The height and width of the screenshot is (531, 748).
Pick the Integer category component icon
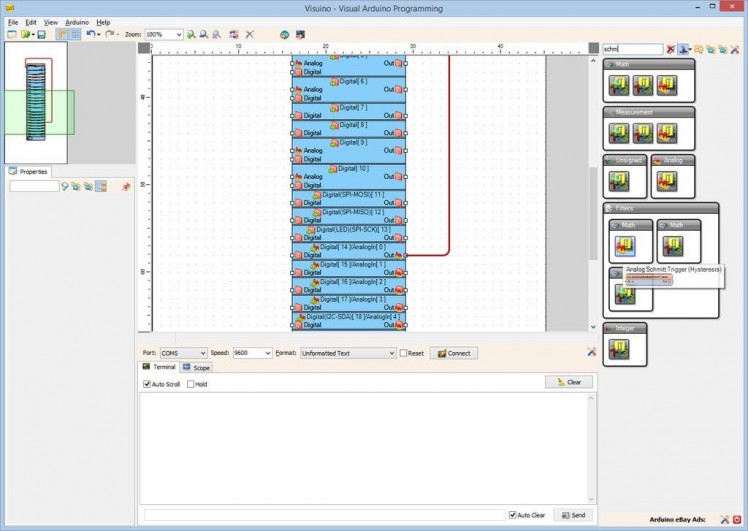point(620,348)
